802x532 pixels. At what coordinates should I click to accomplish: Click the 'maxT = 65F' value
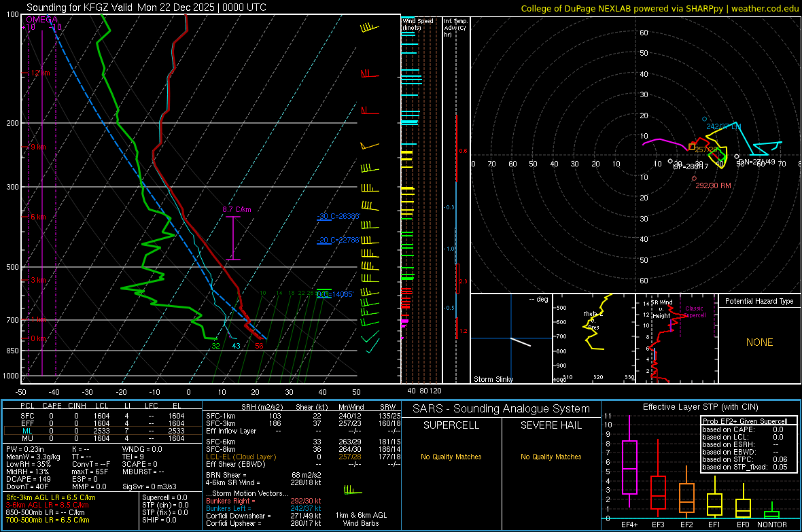pyautogui.click(x=90, y=472)
